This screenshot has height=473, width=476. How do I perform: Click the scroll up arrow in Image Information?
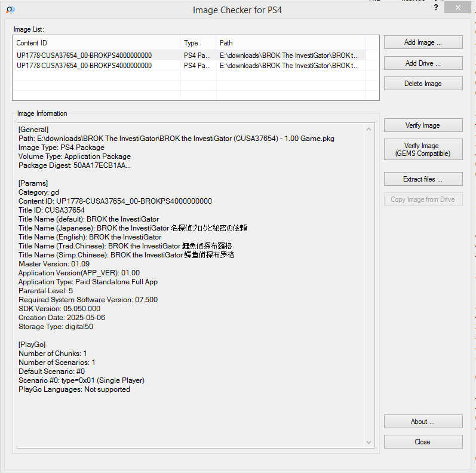pos(369,129)
